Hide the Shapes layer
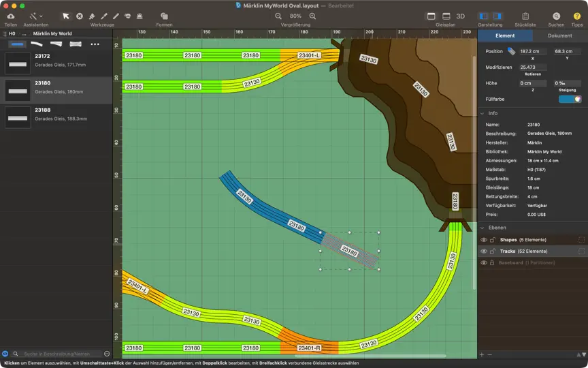The width and height of the screenshot is (588, 368). pos(484,240)
